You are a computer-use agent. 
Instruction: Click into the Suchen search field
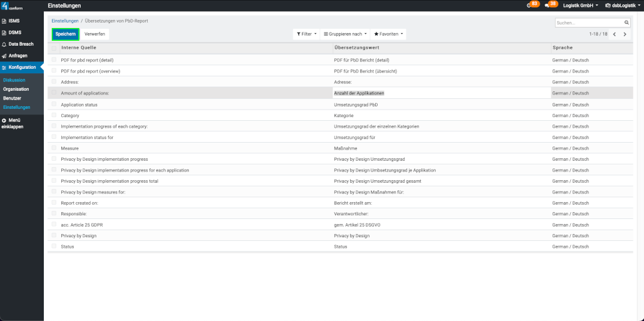click(588, 23)
